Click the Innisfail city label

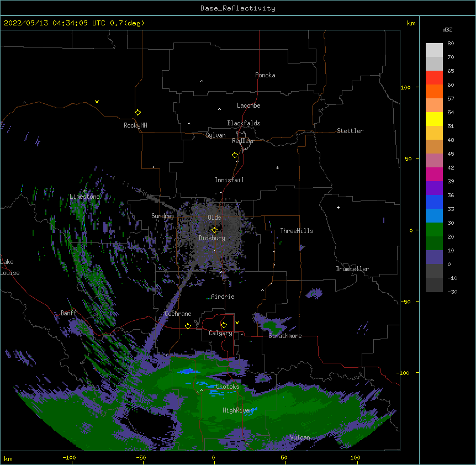pos(229,180)
